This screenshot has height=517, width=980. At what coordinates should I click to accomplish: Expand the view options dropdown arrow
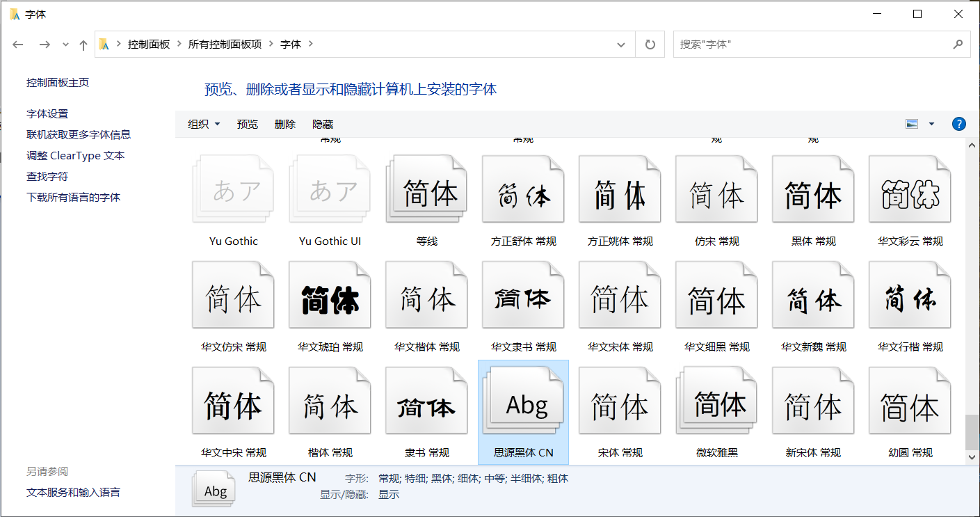pos(931,124)
